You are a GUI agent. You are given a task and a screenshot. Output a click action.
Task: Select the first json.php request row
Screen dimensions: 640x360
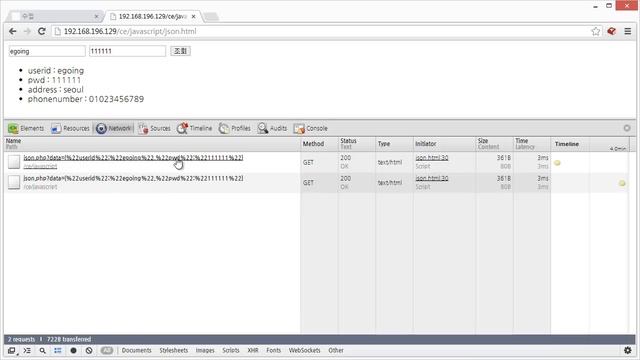[x=316, y=162]
